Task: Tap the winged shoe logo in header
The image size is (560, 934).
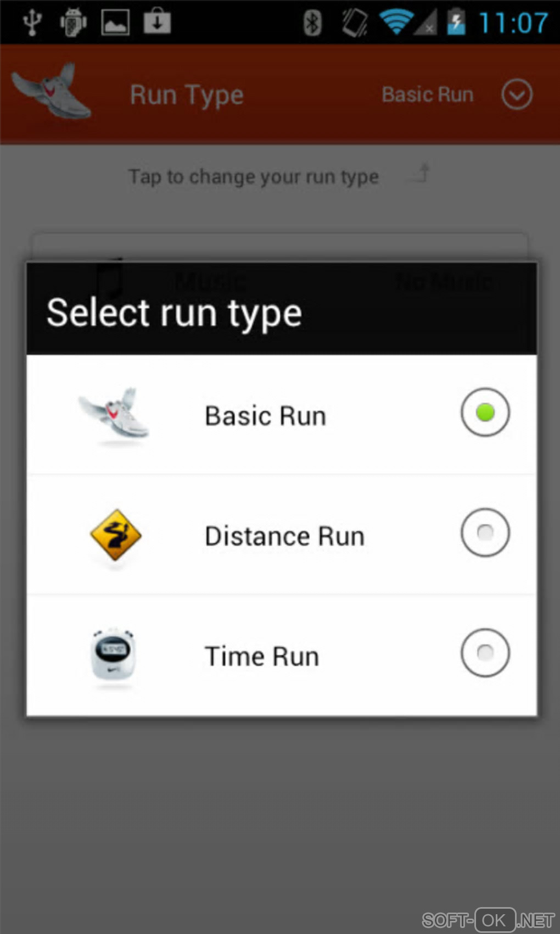Action: (x=51, y=91)
